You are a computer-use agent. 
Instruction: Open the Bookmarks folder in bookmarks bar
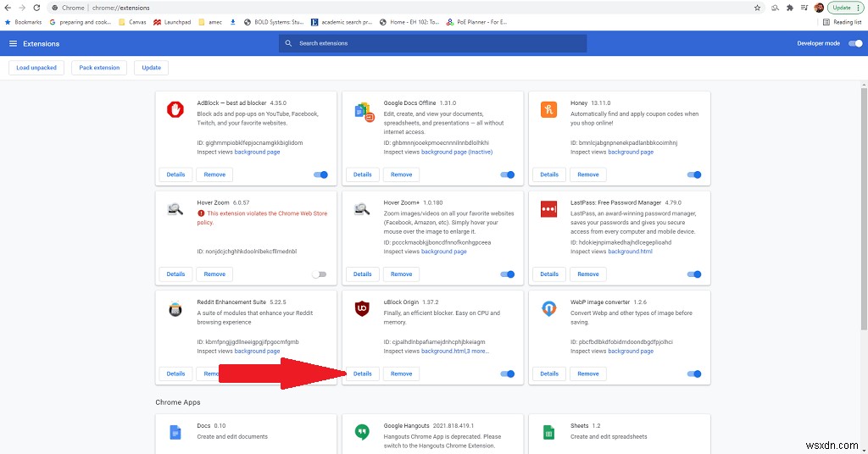click(x=23, y=22)
